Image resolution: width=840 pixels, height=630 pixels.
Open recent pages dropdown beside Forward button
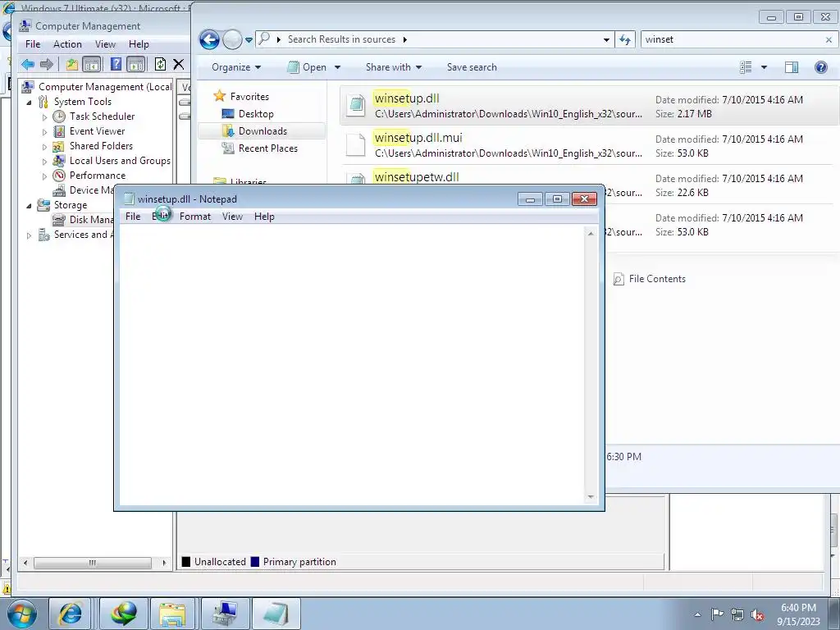coord(249,40)
